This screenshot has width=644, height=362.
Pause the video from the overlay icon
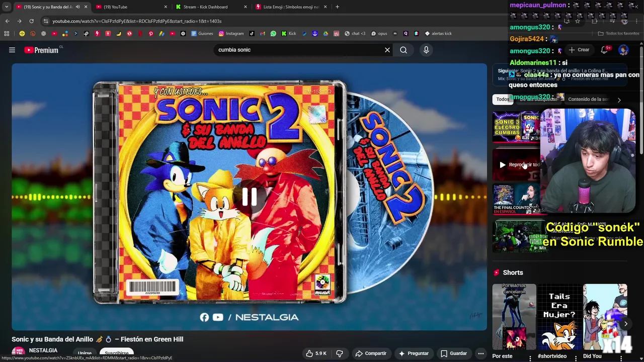tap(249, 197)
